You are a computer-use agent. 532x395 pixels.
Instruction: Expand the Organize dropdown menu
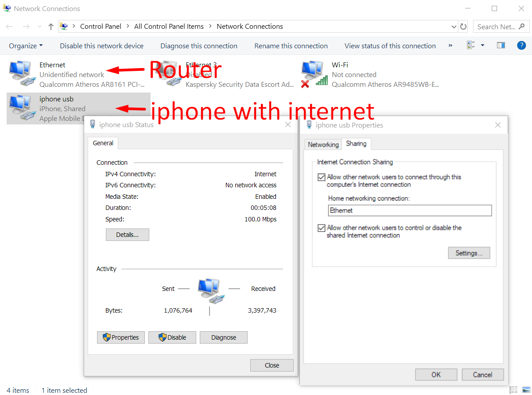26,46
